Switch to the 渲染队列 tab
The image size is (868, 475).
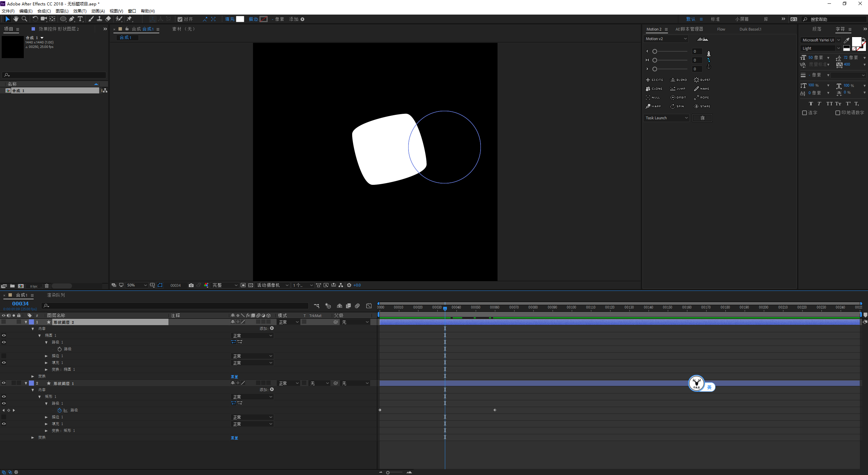(x=56, y=295)
